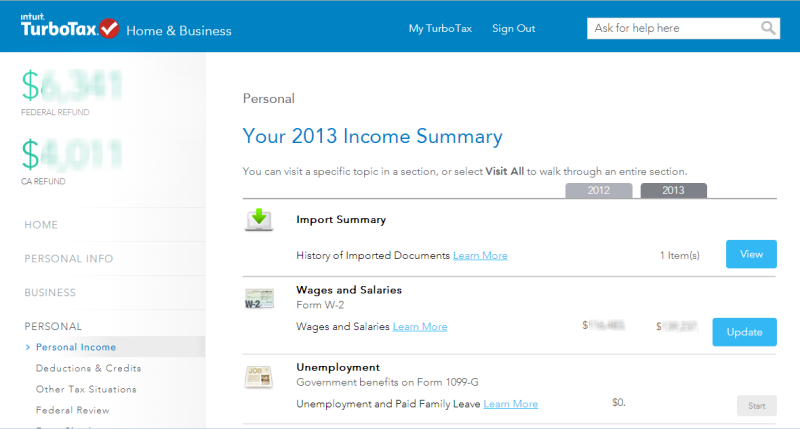Click the Unemployment job newspaper icon
The width and height of the screenshot is (800, 429).
click(x=259, y=377)
